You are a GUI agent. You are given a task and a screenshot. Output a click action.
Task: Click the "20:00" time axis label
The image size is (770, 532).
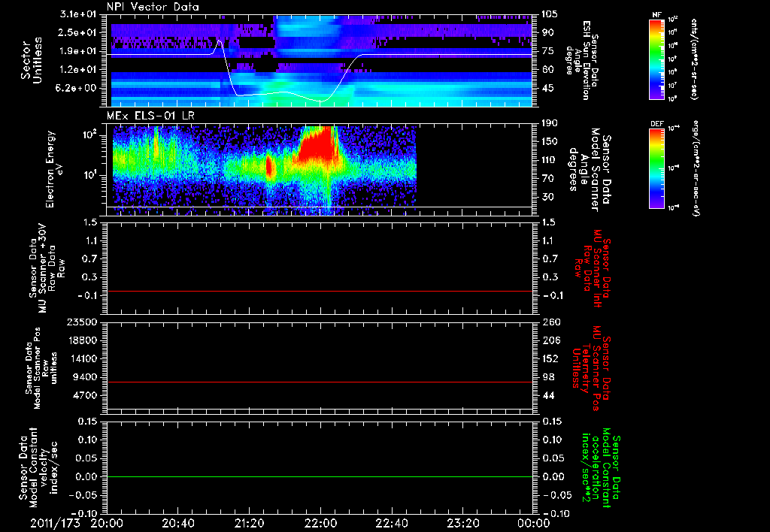(107, 523)
